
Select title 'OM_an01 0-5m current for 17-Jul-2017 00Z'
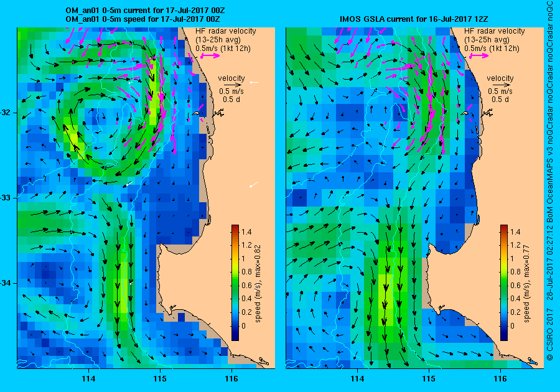(x=145, y=11)
